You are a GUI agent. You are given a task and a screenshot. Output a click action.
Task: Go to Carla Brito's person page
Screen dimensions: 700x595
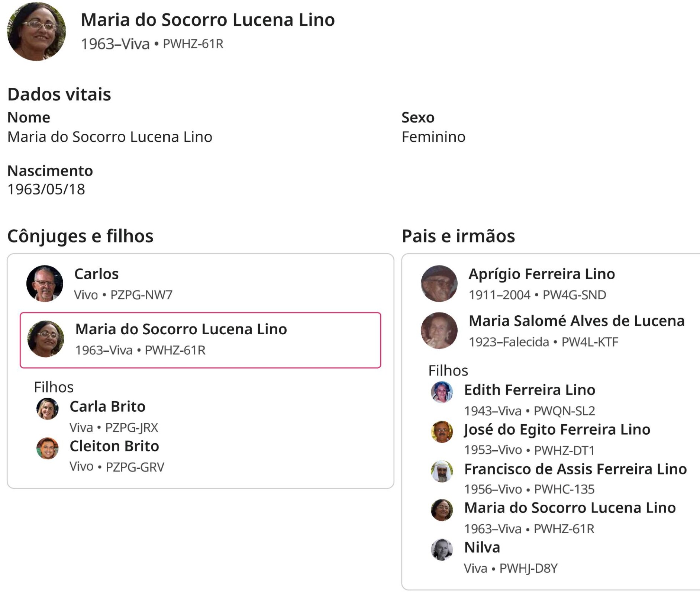pos(107,406)
